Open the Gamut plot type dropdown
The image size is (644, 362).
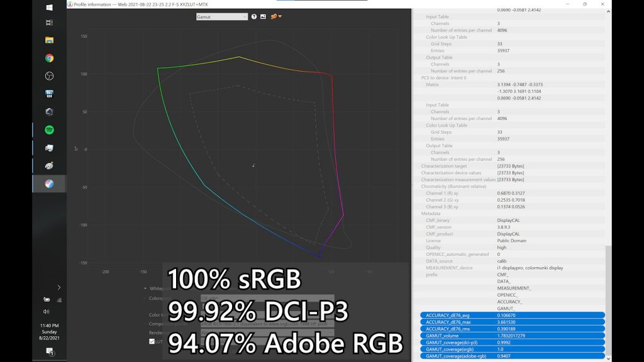pos(222,17)
